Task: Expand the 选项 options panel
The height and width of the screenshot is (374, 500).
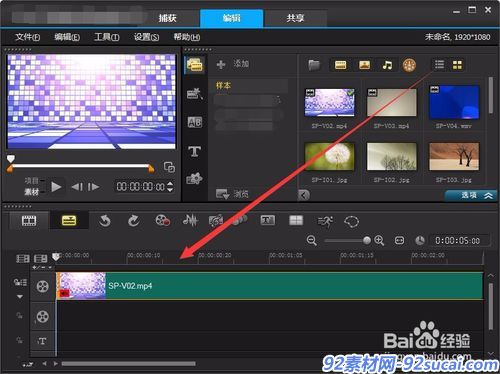Action: [x=471, y=195]
